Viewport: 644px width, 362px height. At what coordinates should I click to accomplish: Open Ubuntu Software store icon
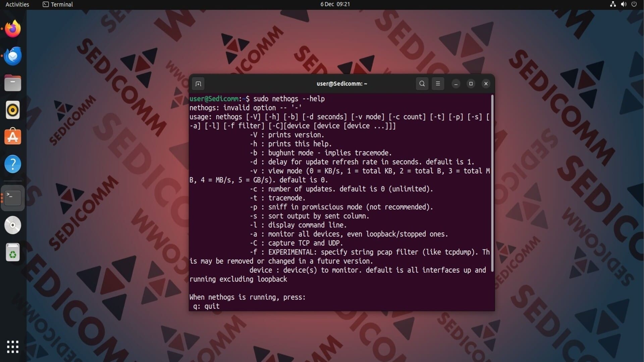pos(13,137)
